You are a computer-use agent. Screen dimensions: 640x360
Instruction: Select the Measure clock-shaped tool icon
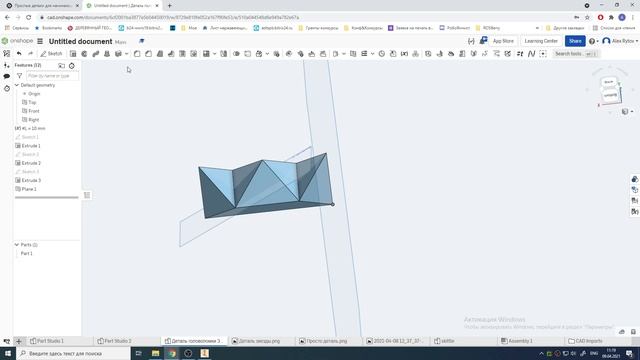pos(382,53)
